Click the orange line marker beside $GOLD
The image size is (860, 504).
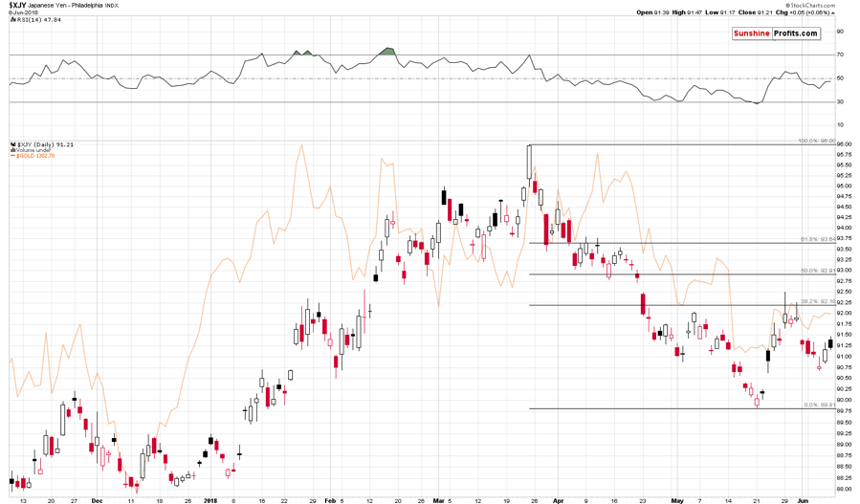click(x=12, y=156)
